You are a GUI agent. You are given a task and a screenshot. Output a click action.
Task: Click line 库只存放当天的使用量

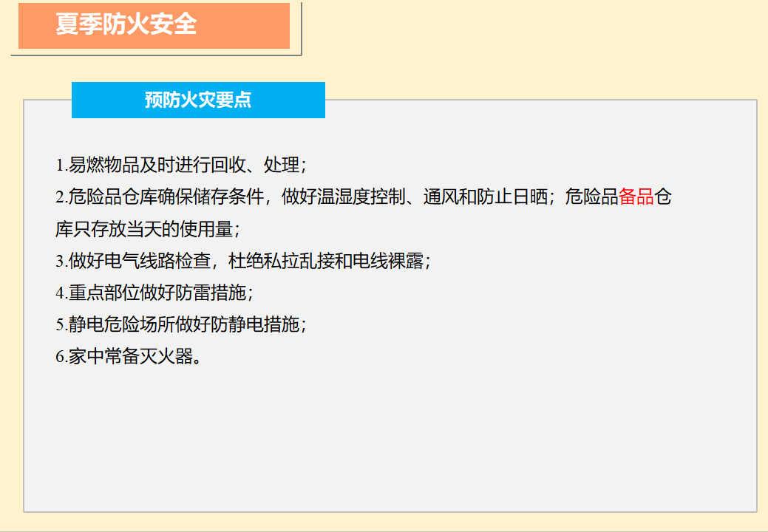point(148,229)
